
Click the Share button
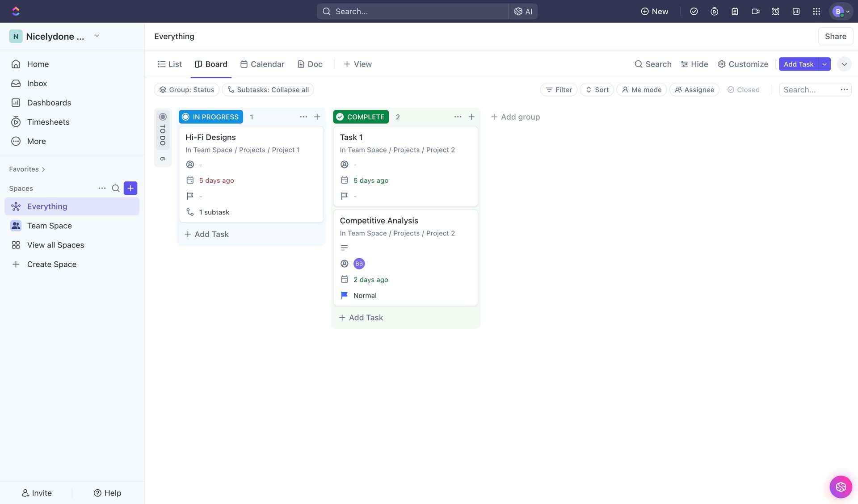835,36
